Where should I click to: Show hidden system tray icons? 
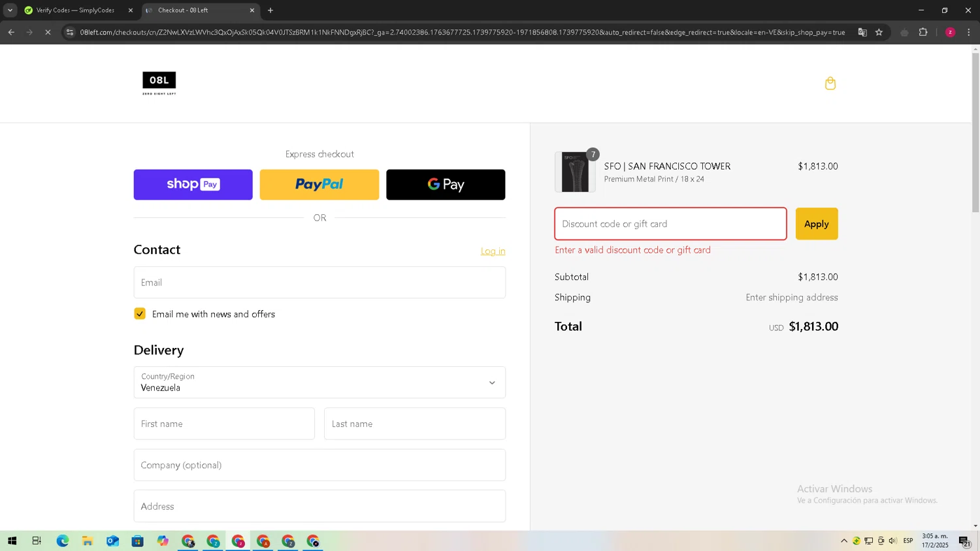pos(844,541)
